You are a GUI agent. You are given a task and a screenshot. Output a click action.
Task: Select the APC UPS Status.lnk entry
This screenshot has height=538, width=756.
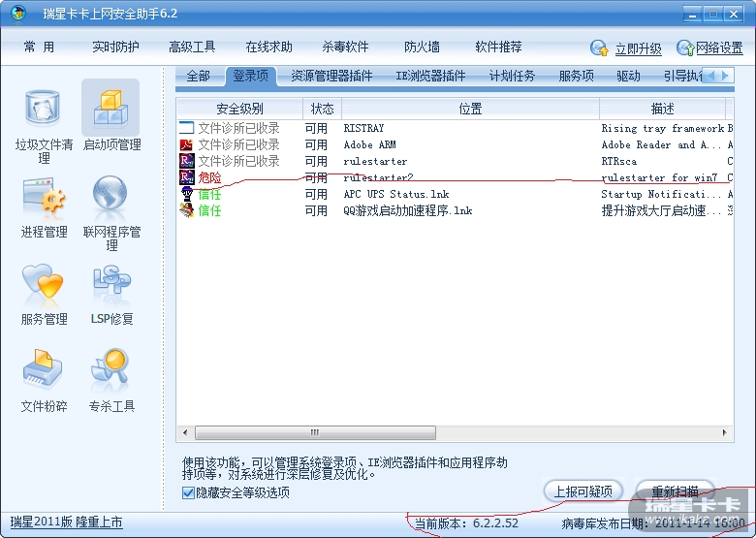click(396, 194)
